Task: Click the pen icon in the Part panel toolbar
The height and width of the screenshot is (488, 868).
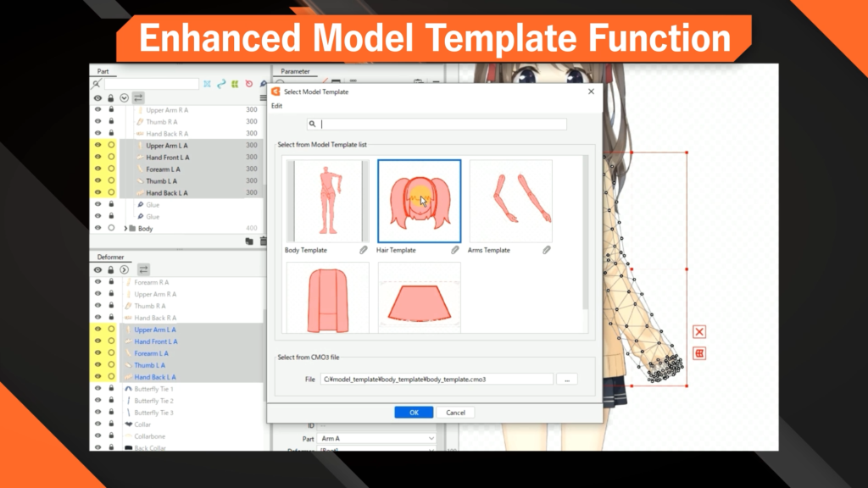Action: 264,85
